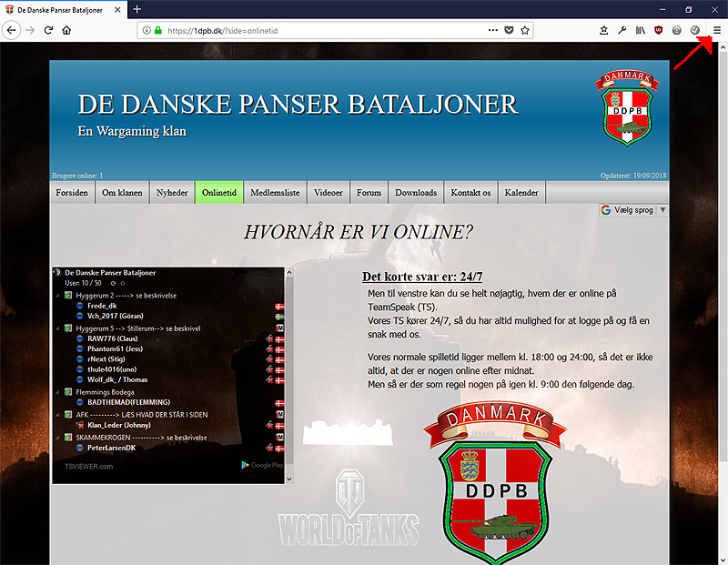
Task: Reload the current page
Action: pos(48,30)
